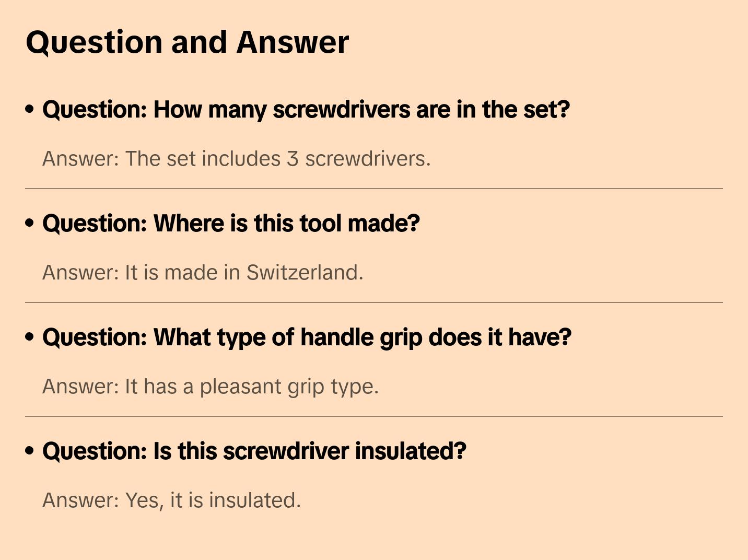The image size is (748, 560).
Task: Click the divider line below the grip type answer
Action: [x=374, y=416]
